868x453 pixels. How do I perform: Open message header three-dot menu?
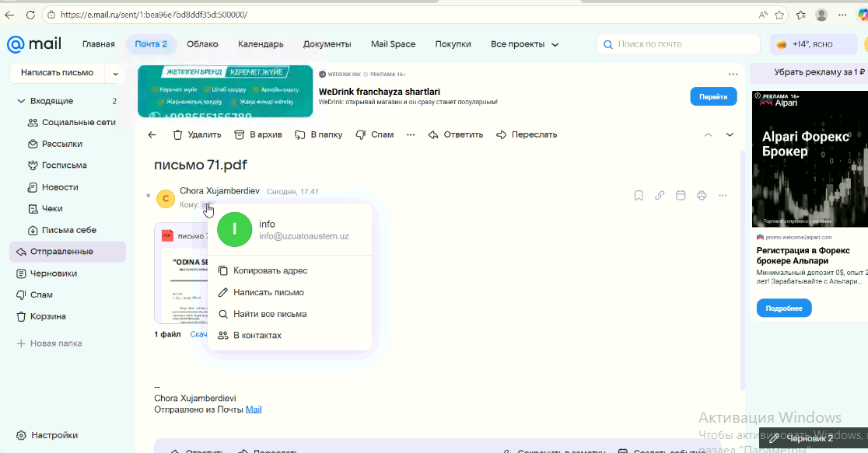(723, 195)
